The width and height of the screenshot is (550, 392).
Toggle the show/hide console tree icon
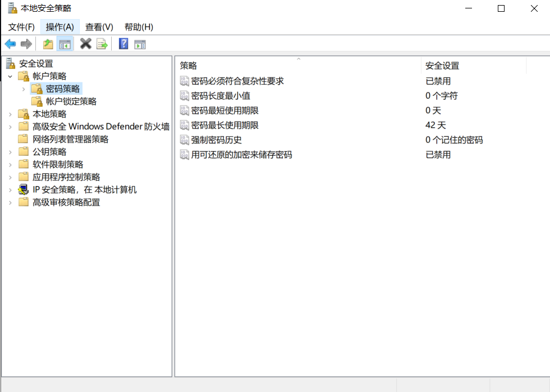[x=65, y=44]
